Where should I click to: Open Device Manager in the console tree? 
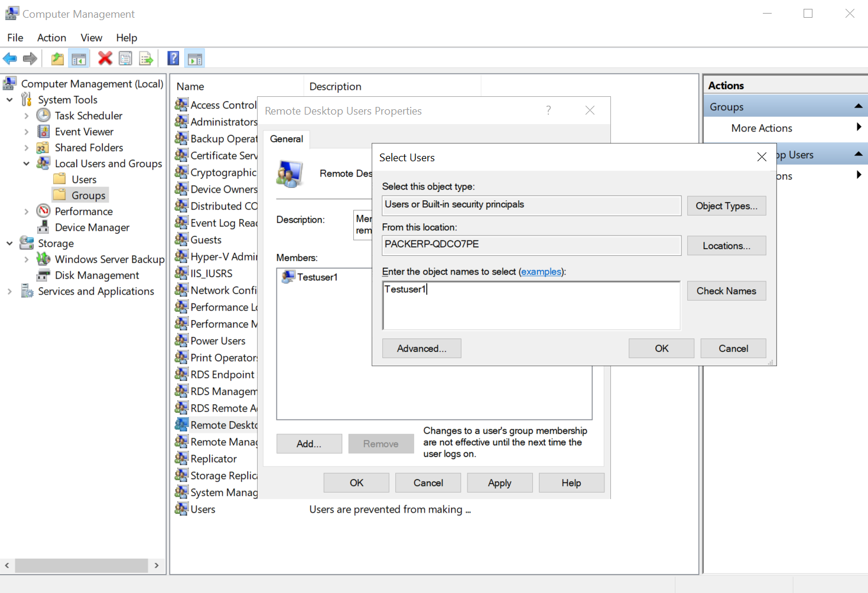[92, 227]
